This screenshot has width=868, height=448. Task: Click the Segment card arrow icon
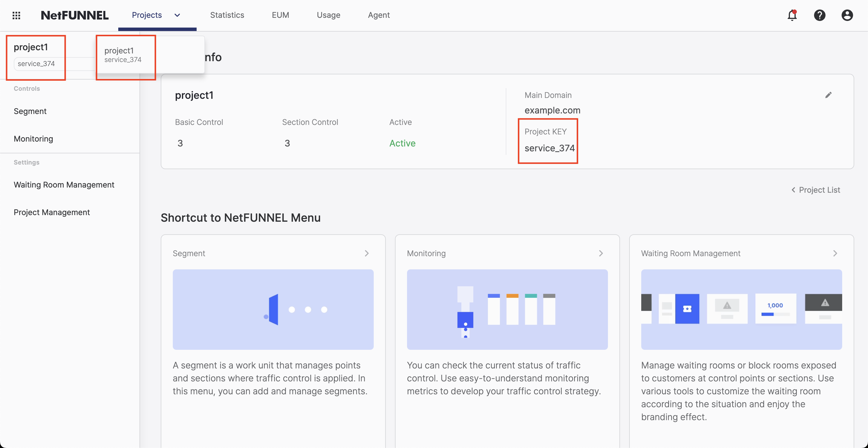(x=367, y=253)
